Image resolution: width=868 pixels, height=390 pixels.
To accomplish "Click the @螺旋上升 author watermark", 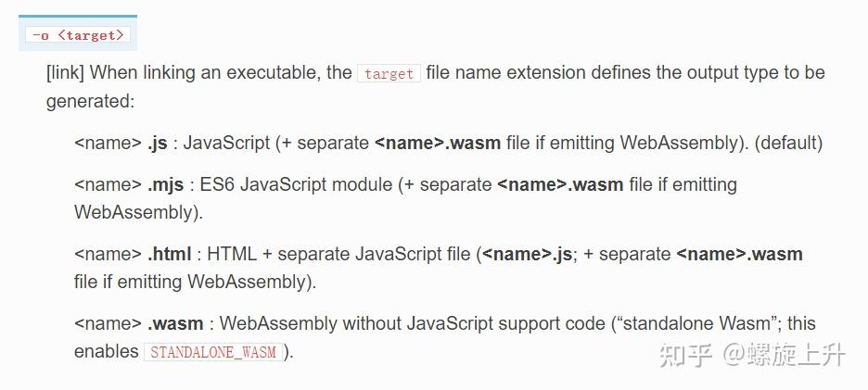I will (785, 354).
